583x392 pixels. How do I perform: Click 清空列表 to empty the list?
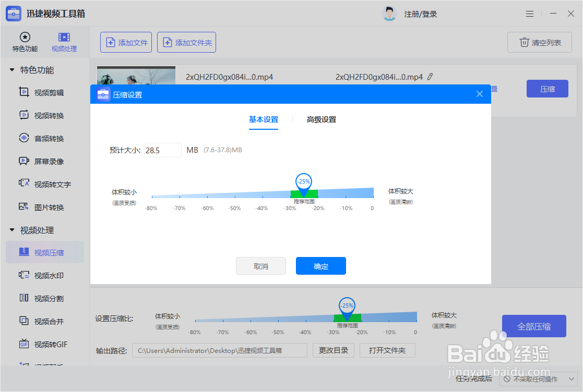(x=539, y=42)
